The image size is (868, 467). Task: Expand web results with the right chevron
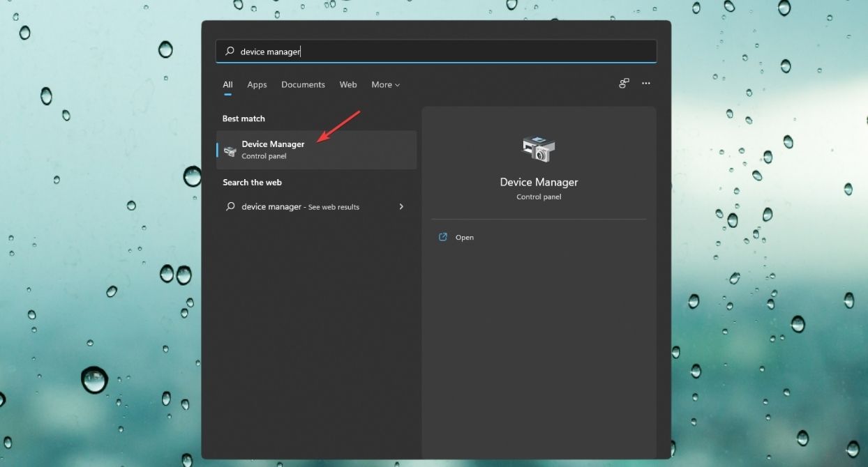pos(401,206)
